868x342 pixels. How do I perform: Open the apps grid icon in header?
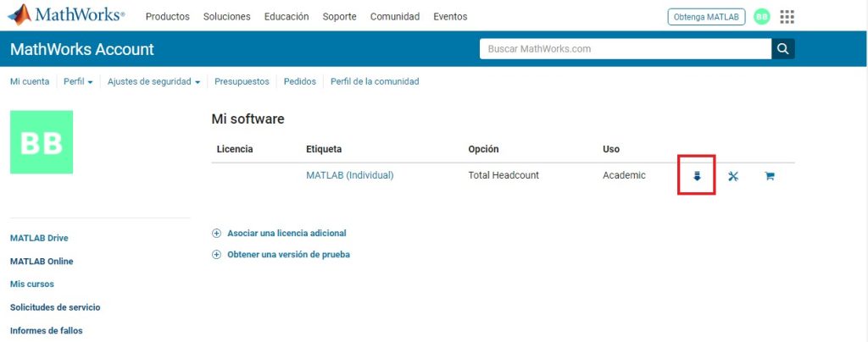point(787,17)
